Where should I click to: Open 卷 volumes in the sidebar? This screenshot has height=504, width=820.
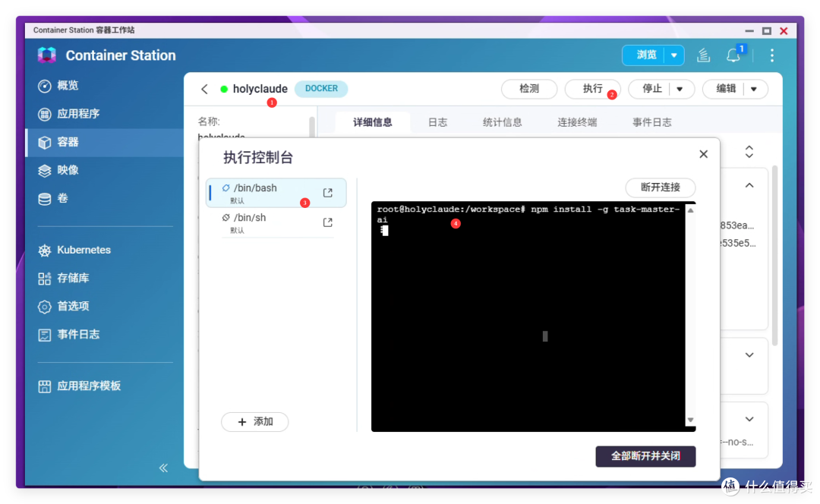pyautogui.click(x=105, y=199)
